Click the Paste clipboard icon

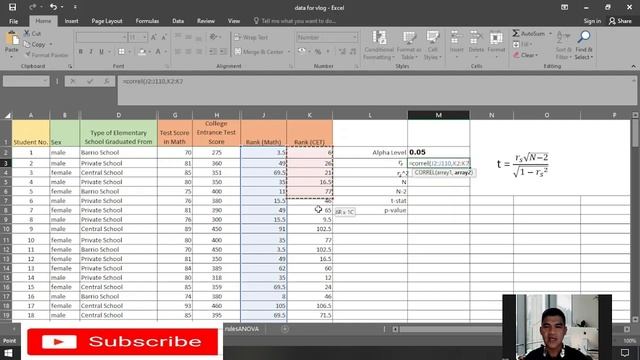point(12,39)
